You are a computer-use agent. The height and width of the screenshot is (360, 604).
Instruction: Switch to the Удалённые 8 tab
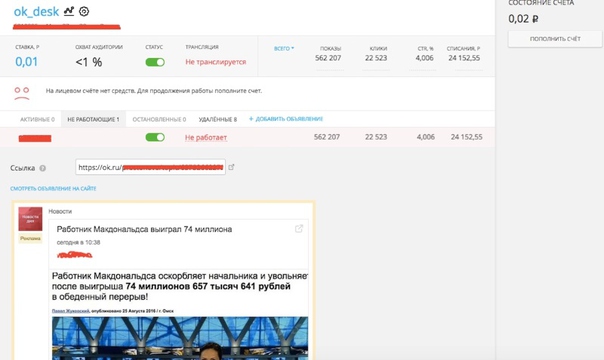(x=218, y=119)
